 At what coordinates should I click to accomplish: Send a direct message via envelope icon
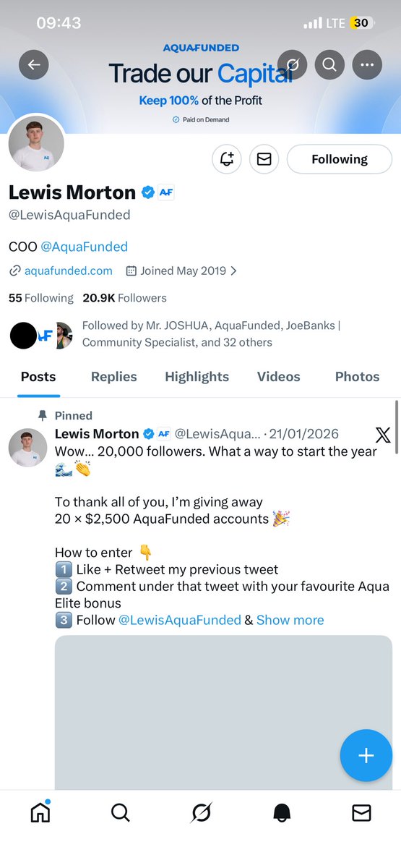point(264,159)
